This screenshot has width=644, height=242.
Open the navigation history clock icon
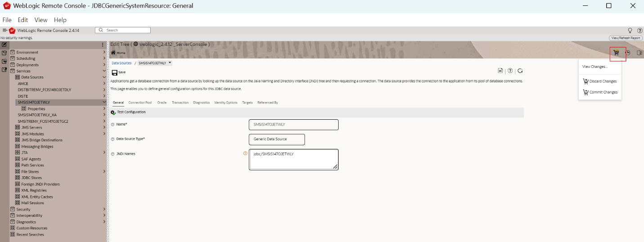click(x=628, y=53)
